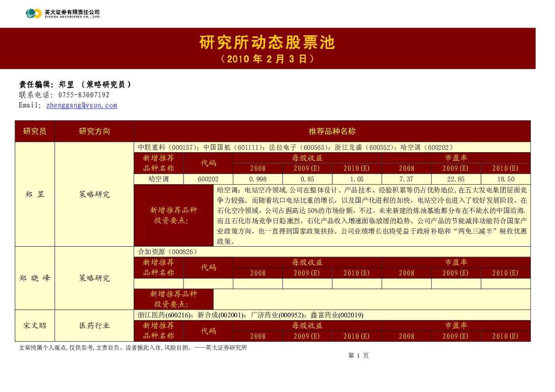
Task: Click the 2010(E) P/E value 18.50
Action: click(x=506, y=179)
